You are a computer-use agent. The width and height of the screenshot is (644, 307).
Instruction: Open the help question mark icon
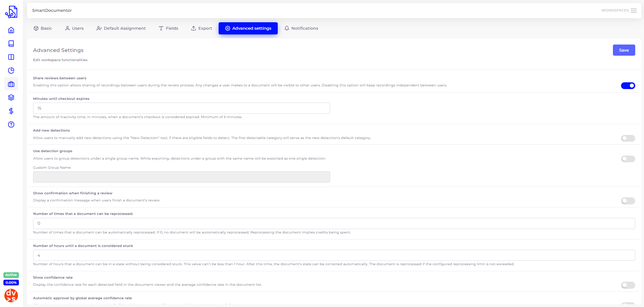[11, 124]
